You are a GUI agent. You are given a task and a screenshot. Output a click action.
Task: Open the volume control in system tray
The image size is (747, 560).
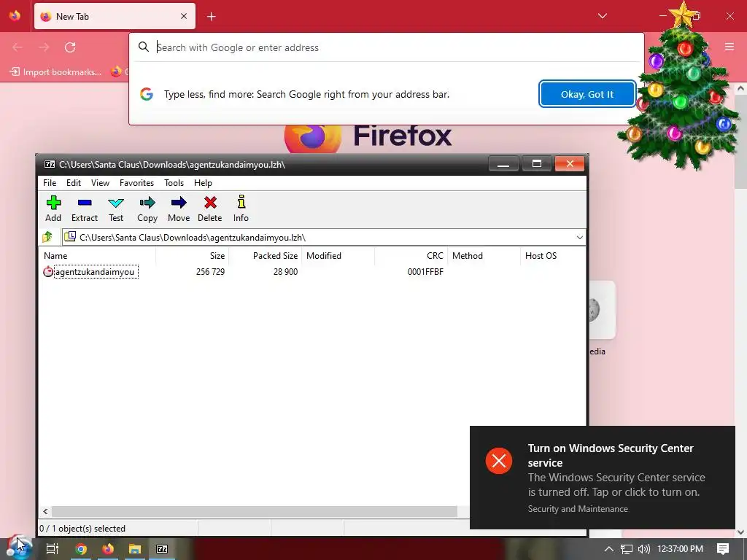[x=644, y=549]
